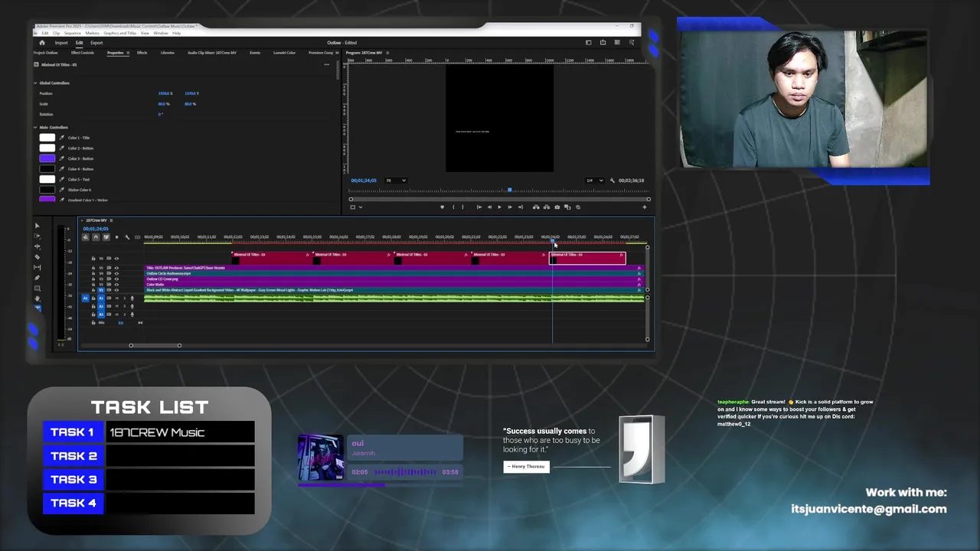Select the Razor tool
This screenshot has width=980, height=551.
pos(38,257)
